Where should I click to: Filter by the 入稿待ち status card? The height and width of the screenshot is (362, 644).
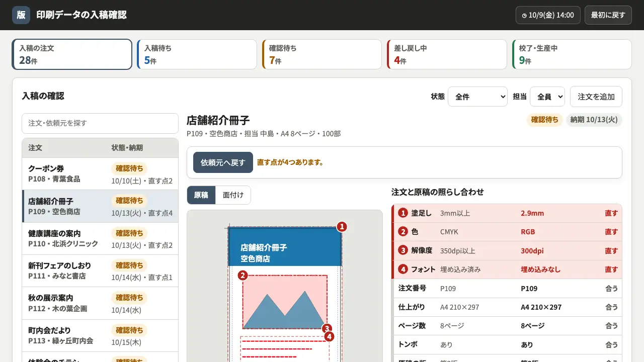pyautogui.click(x=197, y=54)
